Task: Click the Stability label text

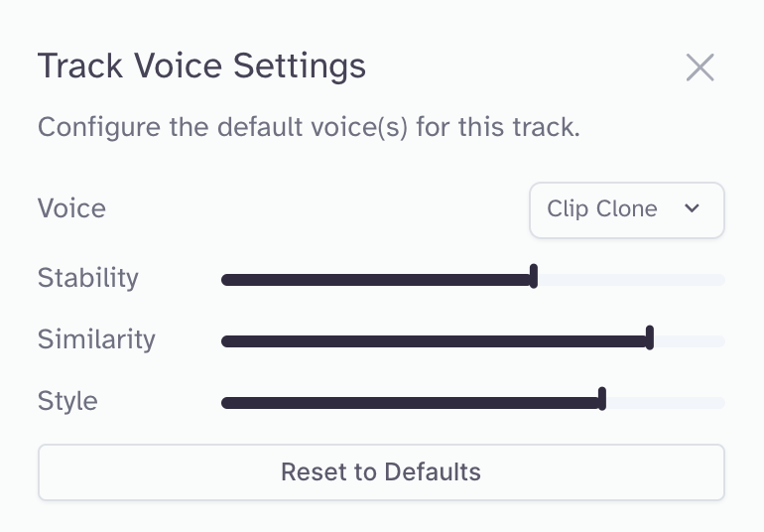Action: (x=88, y=278)
